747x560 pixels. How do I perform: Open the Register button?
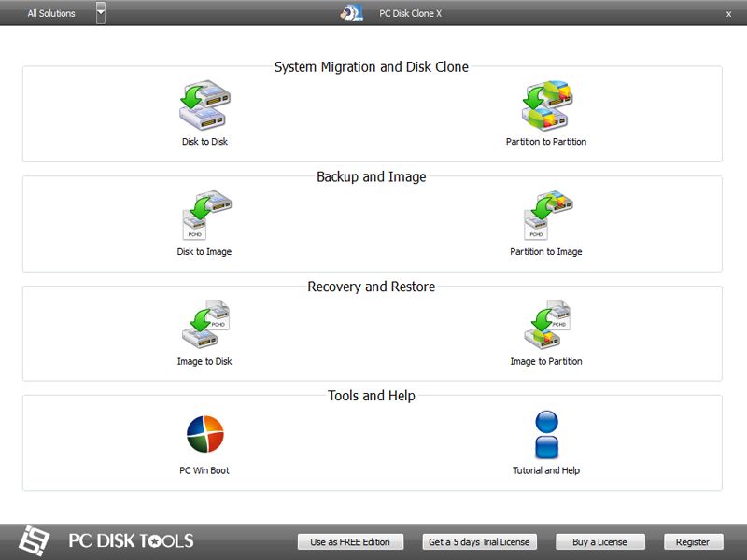click(693, 542)
